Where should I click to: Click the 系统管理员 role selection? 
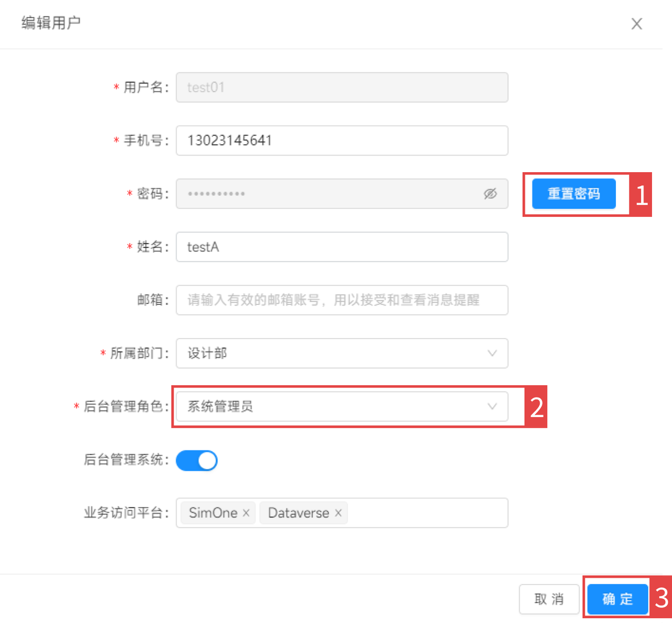click(x=220, y=406)
